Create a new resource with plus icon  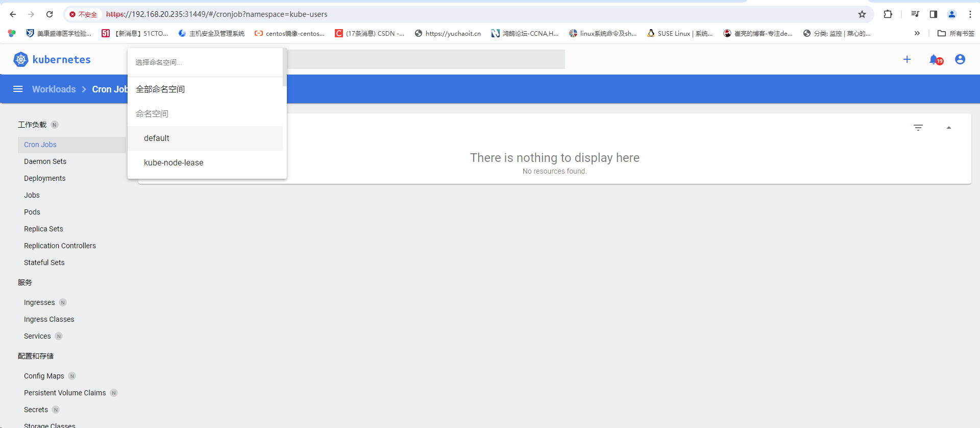point(907,59)
